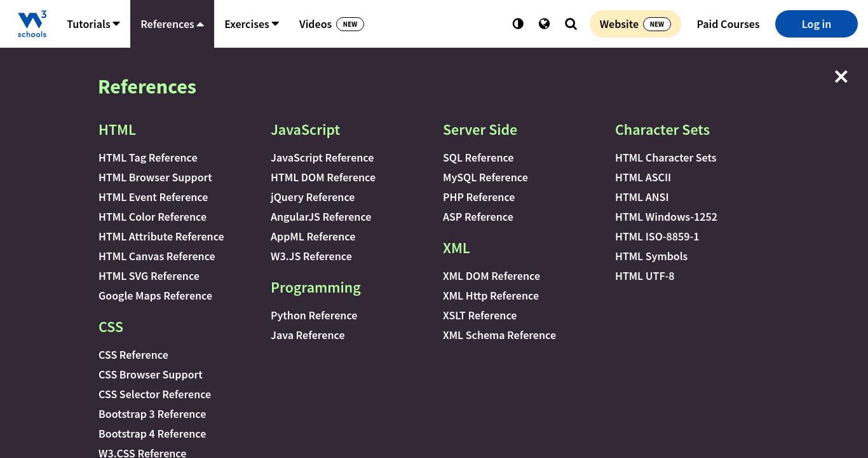Click the Website NEW button
This screenshot has height=458, width=868.
tap(635, 24)
